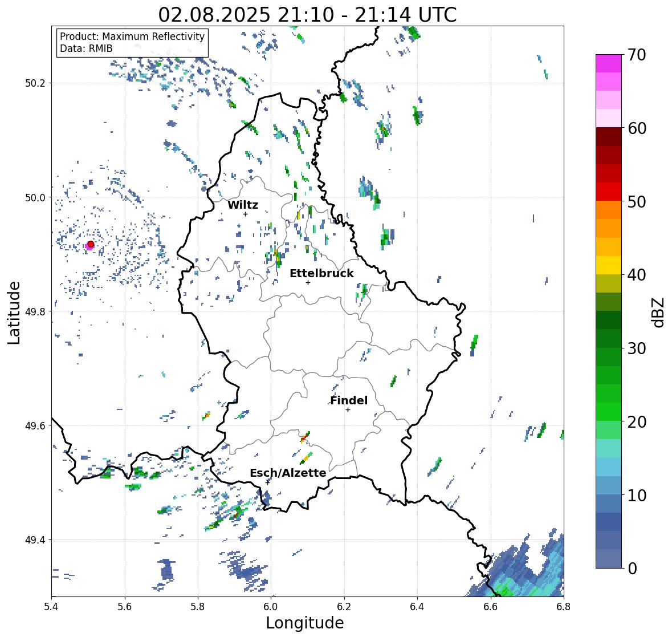
Task: Click the 'Product: Maximum Reflectivity' text
Action: (x=132, y=36)
